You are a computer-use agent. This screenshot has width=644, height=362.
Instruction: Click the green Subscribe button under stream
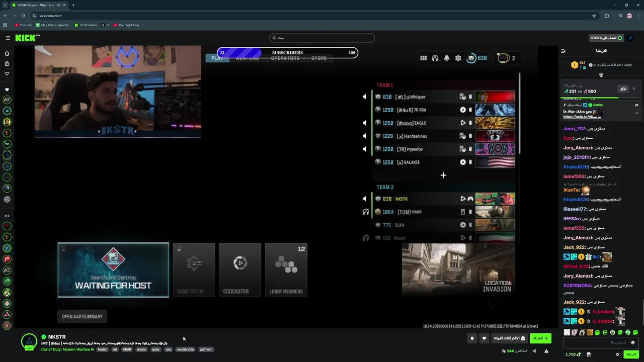click(540, 338)
